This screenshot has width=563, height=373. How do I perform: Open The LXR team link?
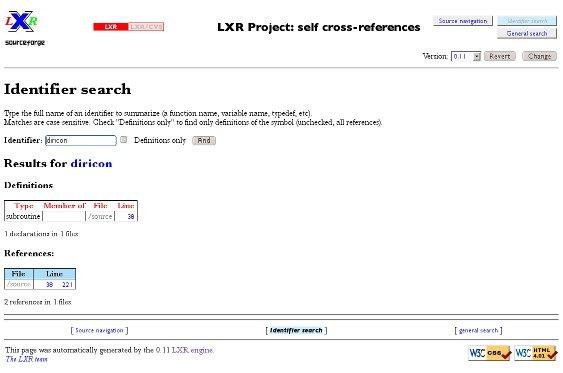27,359
